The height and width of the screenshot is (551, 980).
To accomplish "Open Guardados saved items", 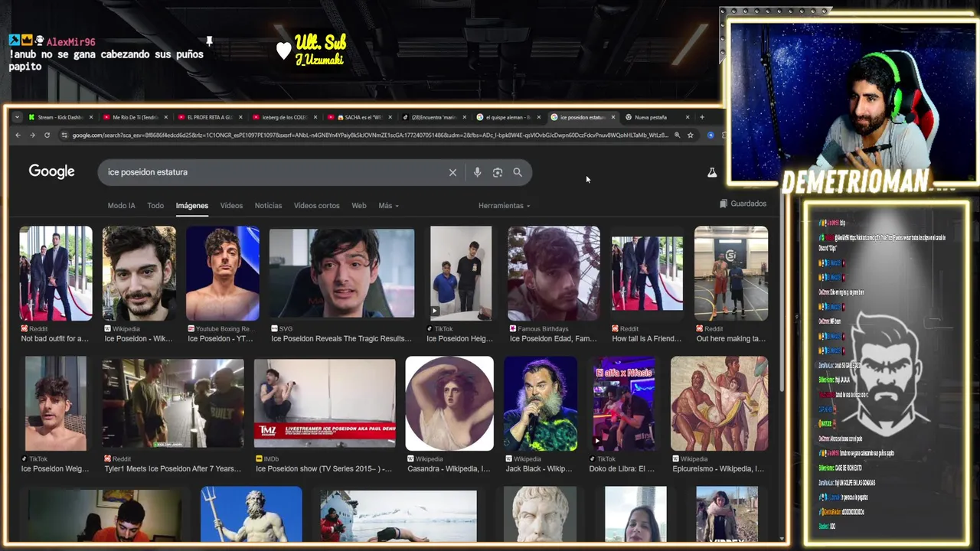I will click(x=743, y=204).
